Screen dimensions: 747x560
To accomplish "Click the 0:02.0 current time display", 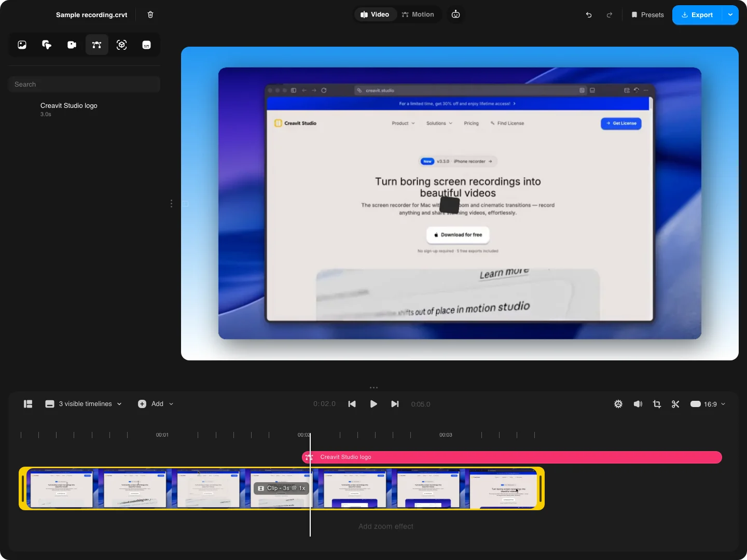I will click(324, 404).
